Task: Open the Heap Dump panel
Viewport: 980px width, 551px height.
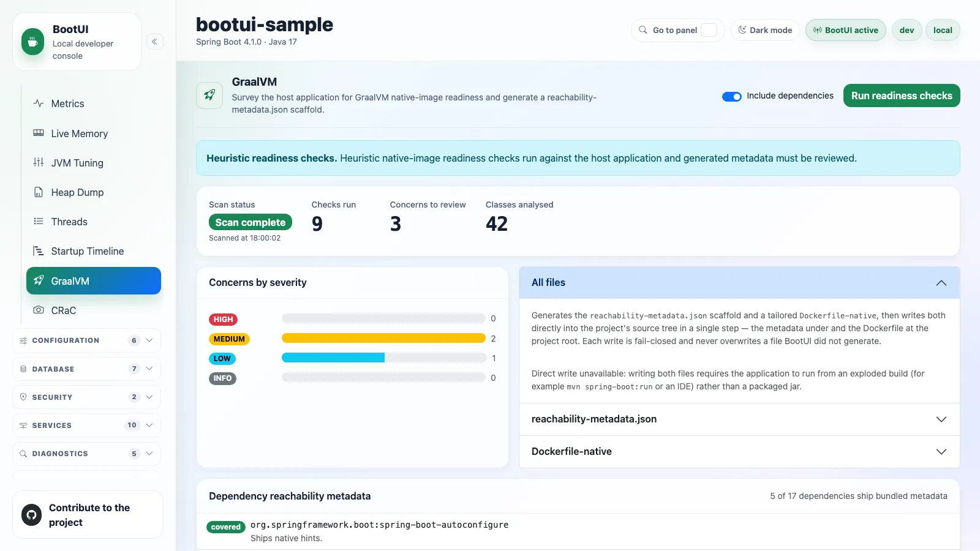Action: (94, 192)
